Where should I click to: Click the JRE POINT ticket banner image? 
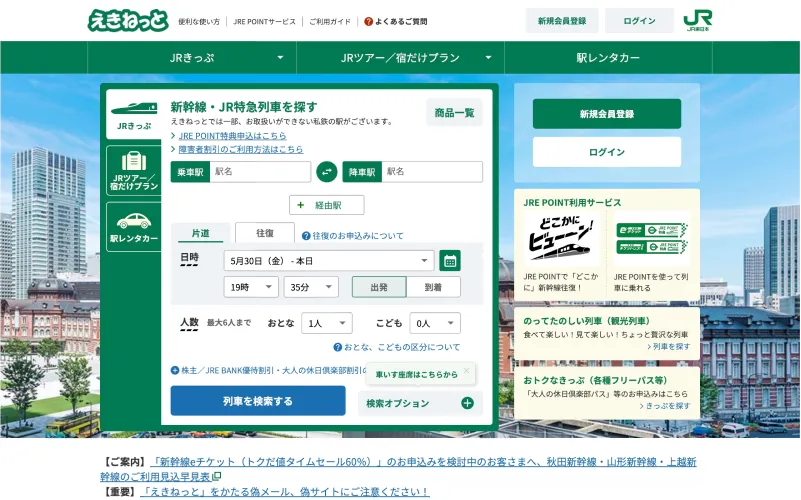(651, 239)
